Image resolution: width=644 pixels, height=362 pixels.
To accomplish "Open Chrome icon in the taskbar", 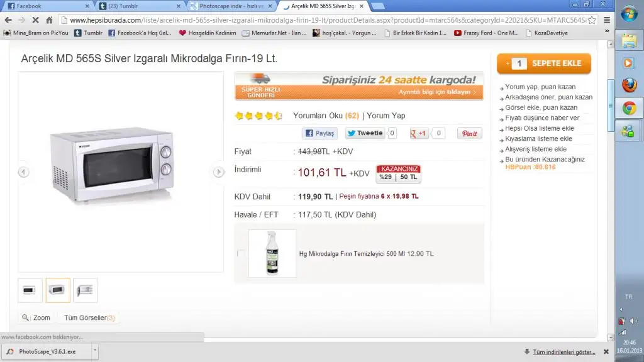I will coord(629,108).
